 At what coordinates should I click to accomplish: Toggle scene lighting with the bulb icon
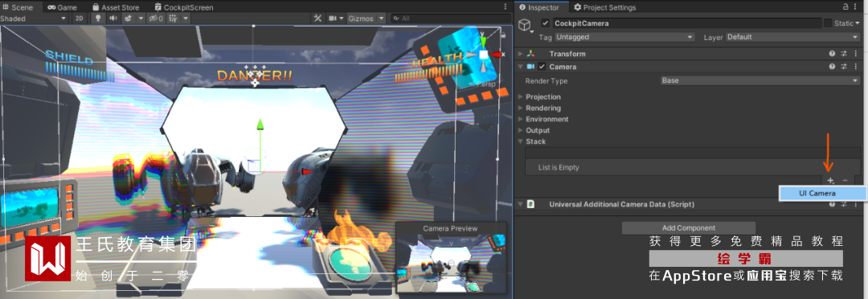[99, 18]
